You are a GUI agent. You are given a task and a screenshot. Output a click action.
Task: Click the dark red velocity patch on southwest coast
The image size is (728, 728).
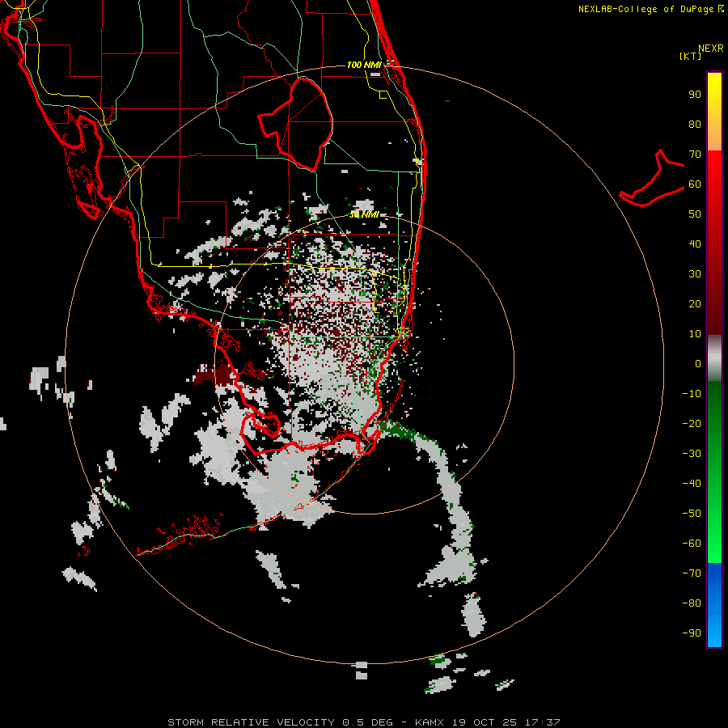point(215,375)
